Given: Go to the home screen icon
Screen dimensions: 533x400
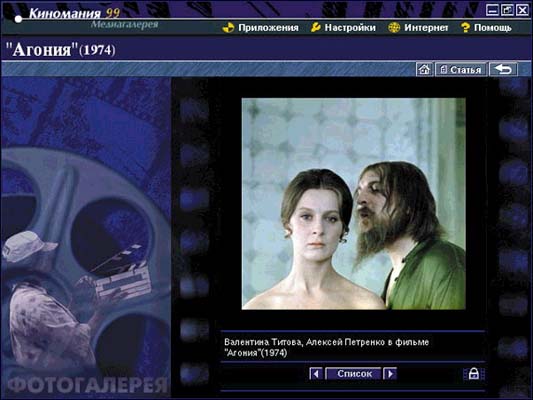Looking at the screenshot, I should (x=424, y=69).
